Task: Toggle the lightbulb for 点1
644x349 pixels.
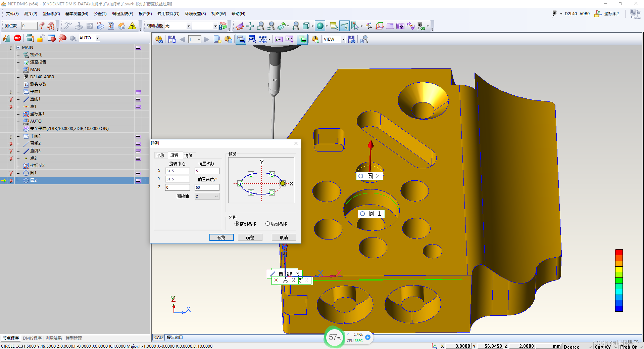Action: tap(11, 107)
